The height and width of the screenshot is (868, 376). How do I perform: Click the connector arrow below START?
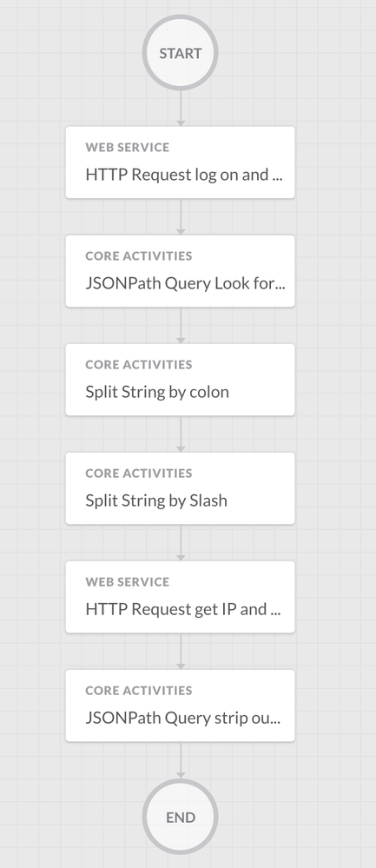point(181,109)
